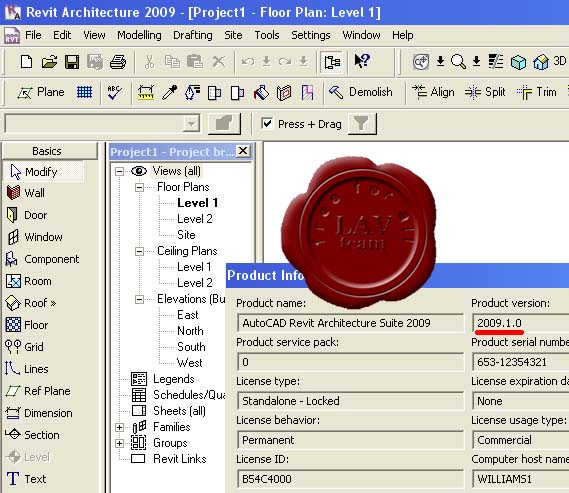569x493 pixels.
Task: Click the Product name field
Action: click(351, 323)
